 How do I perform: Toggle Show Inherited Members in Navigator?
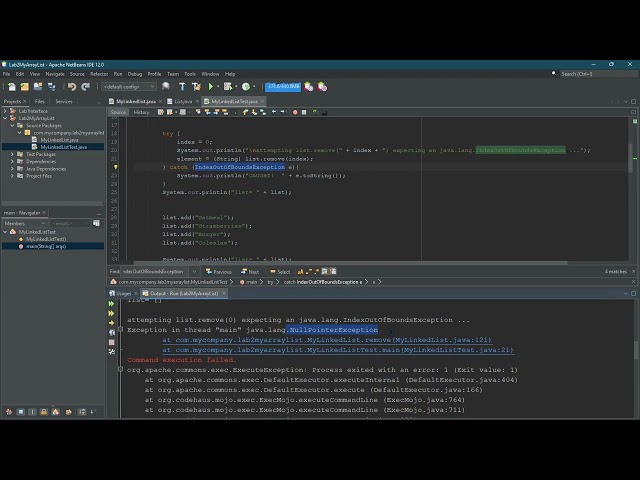pyautogui.click(x=9, y=412)
